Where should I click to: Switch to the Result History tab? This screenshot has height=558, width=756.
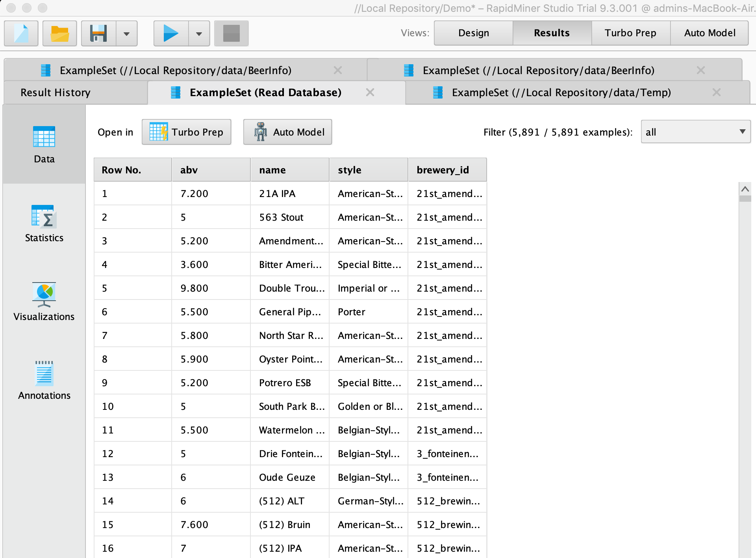[x=55, y=92]
